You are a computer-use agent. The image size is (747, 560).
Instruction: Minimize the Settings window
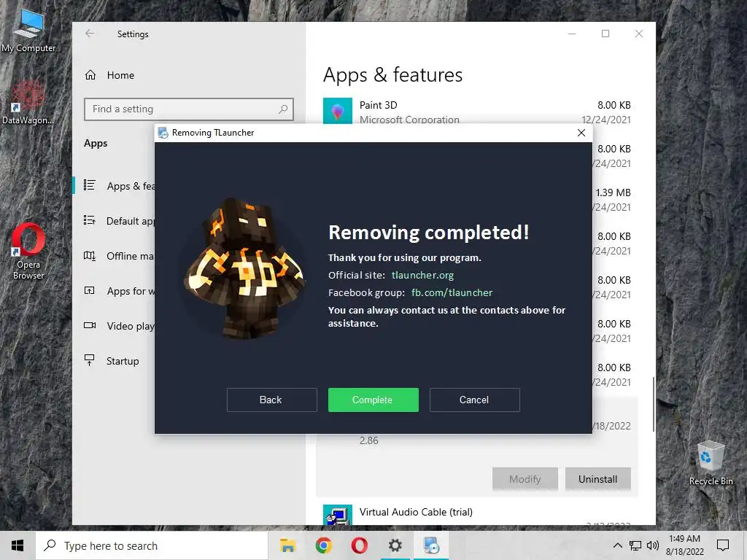tap(572, 34)
